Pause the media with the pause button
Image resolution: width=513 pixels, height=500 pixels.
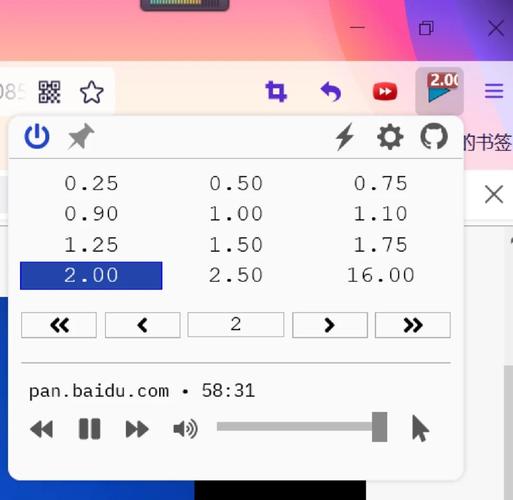point(90,429)
